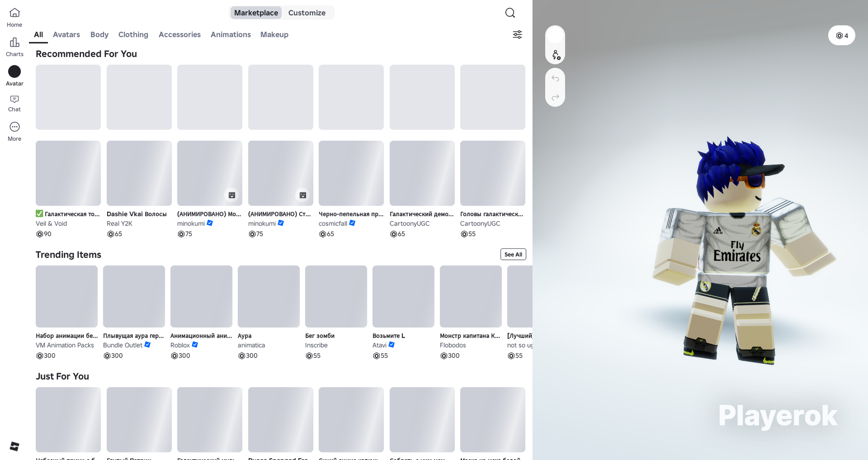Visit creator animatica
868x460 pixels.
click(x=251, y=345)
